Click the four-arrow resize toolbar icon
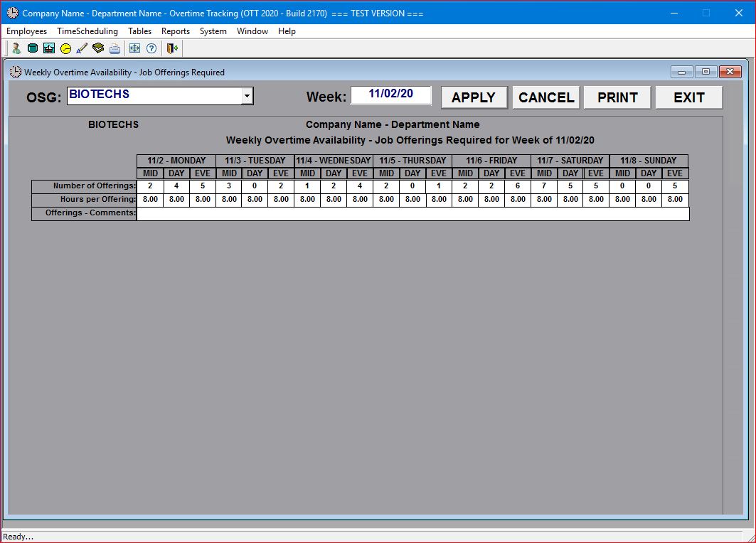756x543 pixels. pos(134,48)
